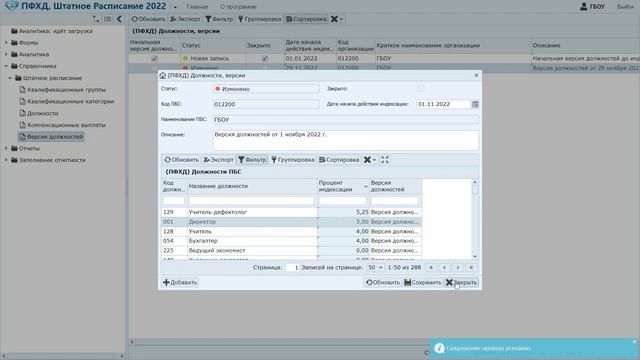Viewport: 640px width, 360px height.
Task: Click the home icon in the dialog title
Action: point(162,76)
